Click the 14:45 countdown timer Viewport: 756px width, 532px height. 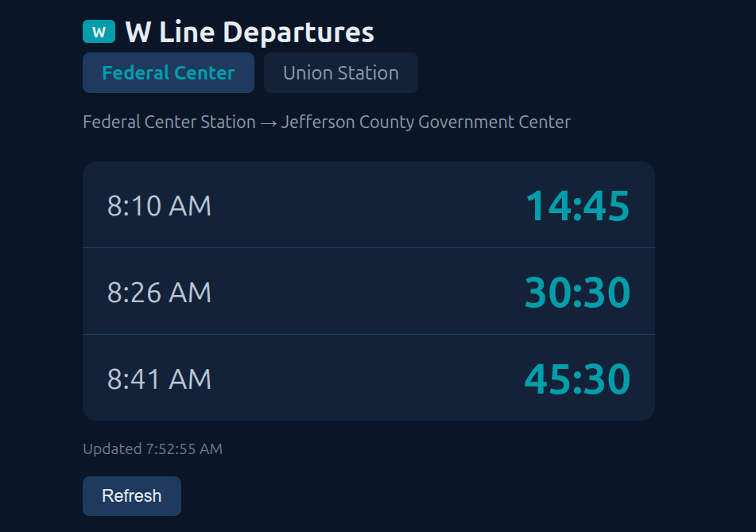(578, 204)
